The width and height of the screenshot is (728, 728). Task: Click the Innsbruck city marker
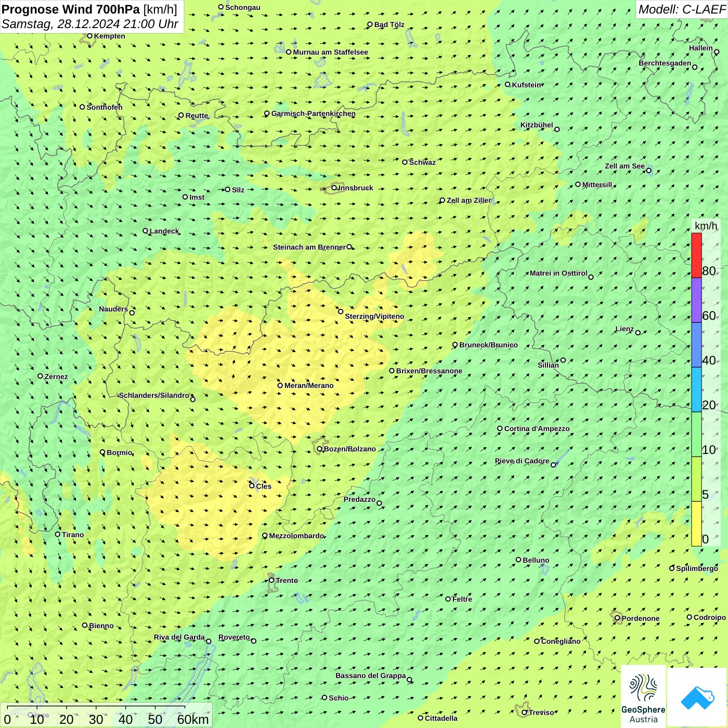click(x=334, y=188)
